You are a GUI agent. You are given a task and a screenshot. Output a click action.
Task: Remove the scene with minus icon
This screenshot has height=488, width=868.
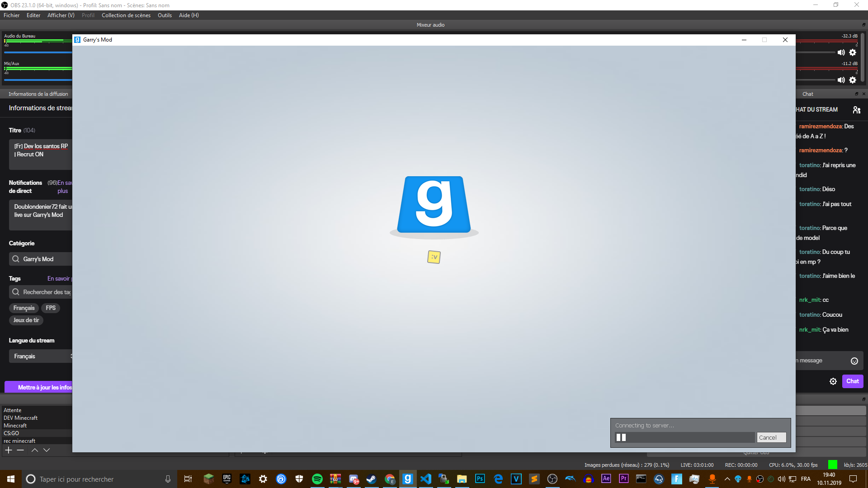pyautogui.click(x=20, y=450)
